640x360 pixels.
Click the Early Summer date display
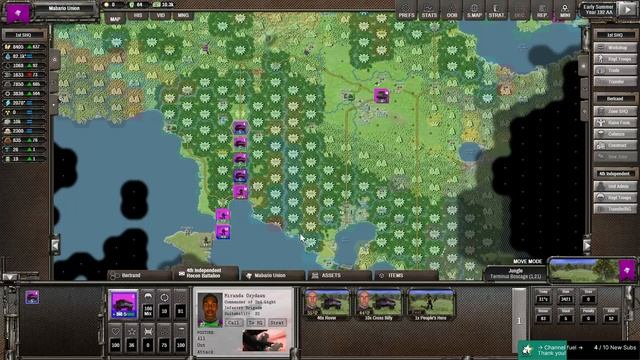coord(598,9)
